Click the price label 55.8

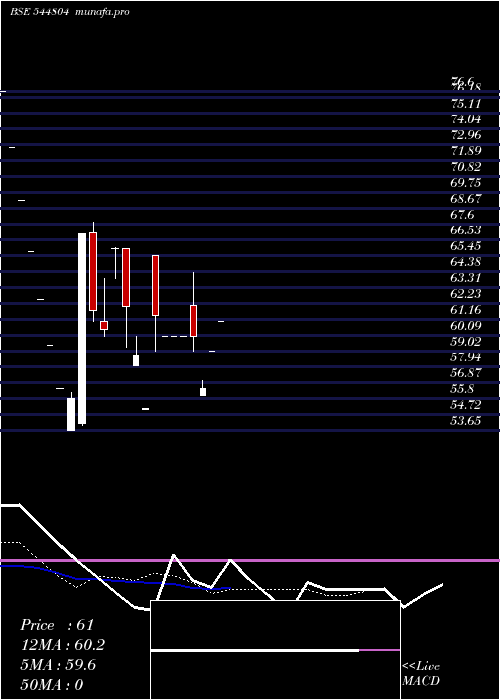463,389
